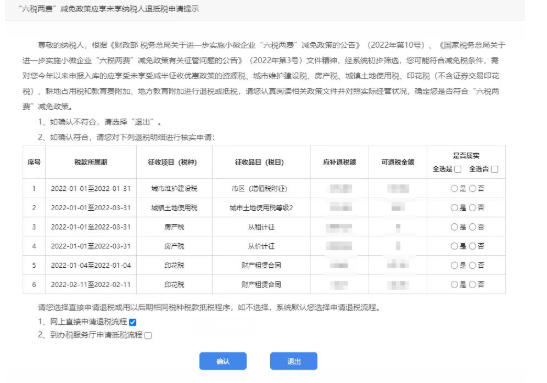Click the 应补退税额 column header
Viewport: 547px width, 383px height.
(x=339, y=162)
